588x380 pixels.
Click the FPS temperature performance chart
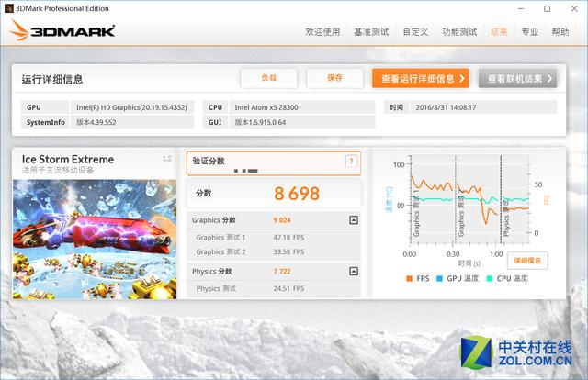(469, 200)
